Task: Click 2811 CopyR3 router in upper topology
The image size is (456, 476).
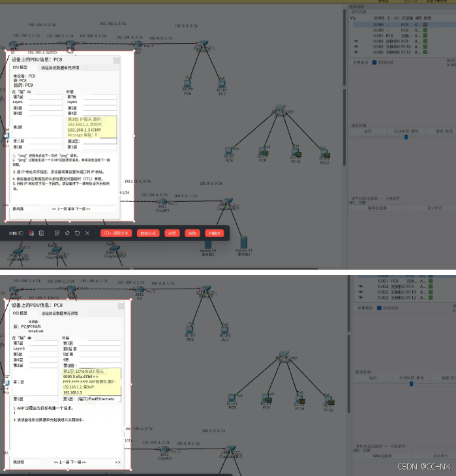Action: [162, 202]
